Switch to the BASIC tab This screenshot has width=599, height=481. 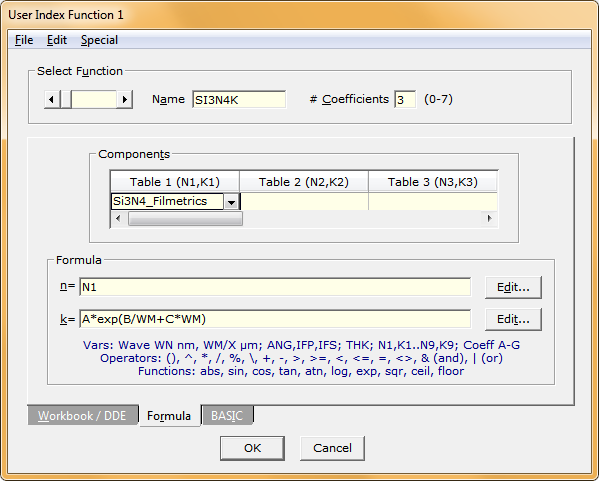227,416
